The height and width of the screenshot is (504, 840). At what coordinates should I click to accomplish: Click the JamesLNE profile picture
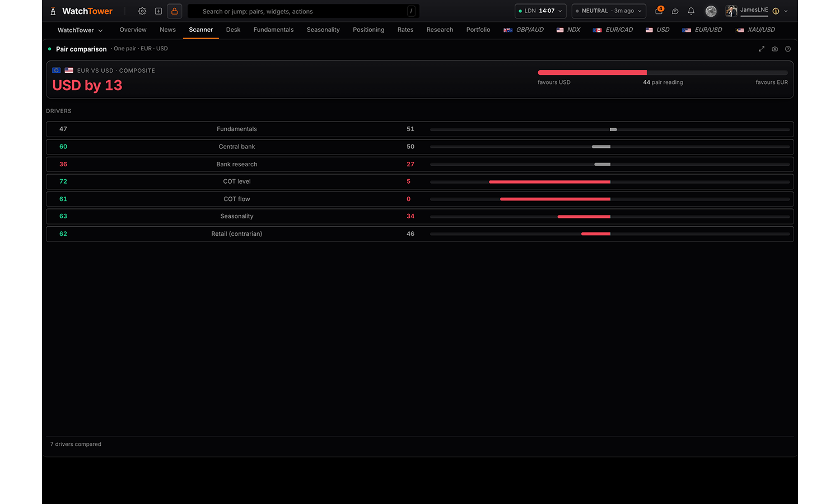click(731, 11)
